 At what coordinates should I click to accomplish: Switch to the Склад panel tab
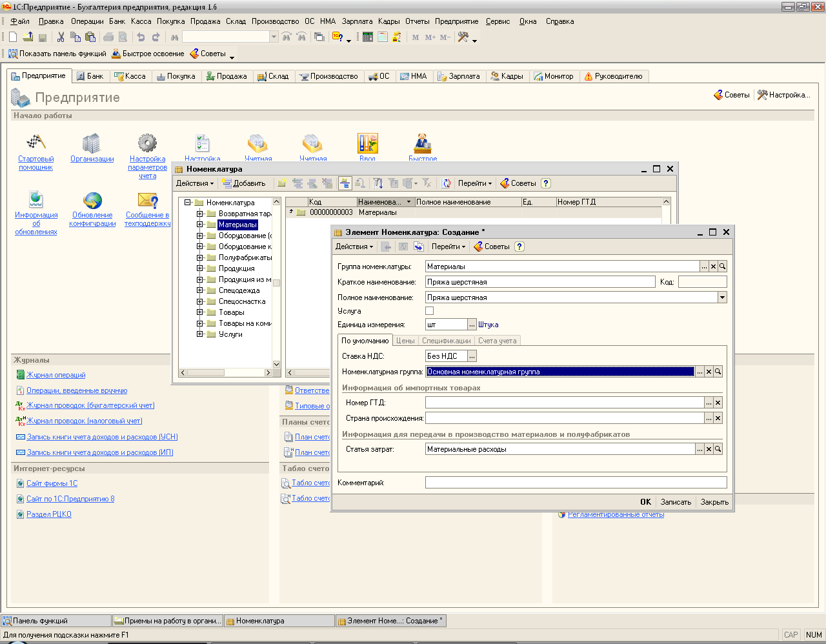pyautogui.click(x=273, y=76)
